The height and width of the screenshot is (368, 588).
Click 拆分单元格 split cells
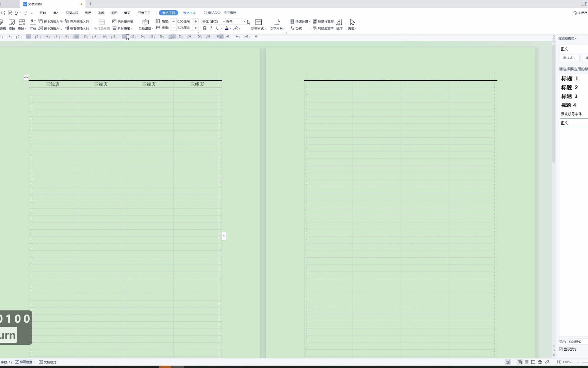[123, 21]
